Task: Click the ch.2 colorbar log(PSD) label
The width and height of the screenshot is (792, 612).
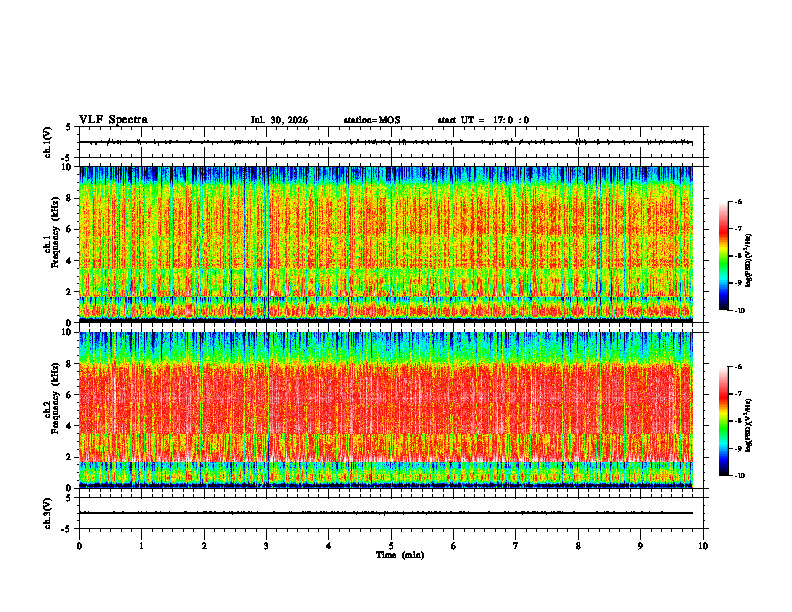Action: [749, 426]
